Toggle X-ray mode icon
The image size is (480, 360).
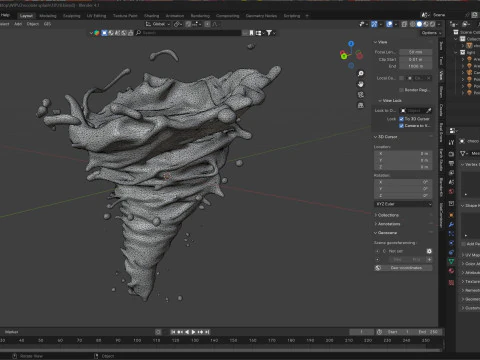(404, 24)
